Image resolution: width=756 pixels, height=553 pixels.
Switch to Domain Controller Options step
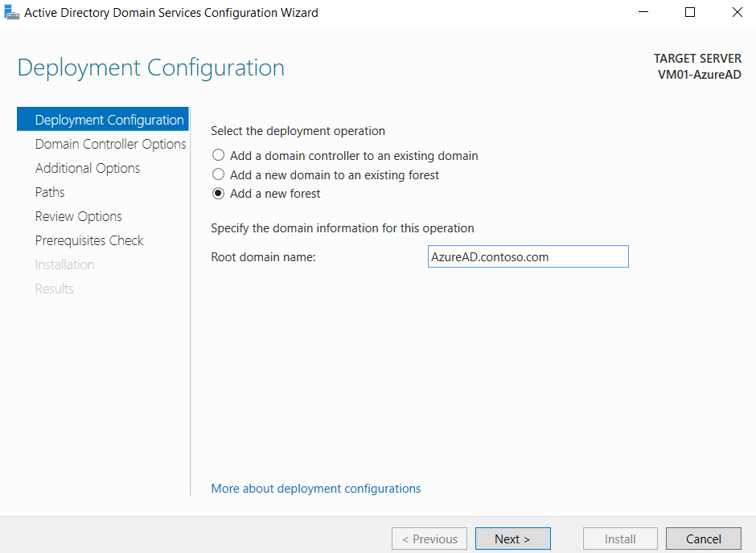110,144
